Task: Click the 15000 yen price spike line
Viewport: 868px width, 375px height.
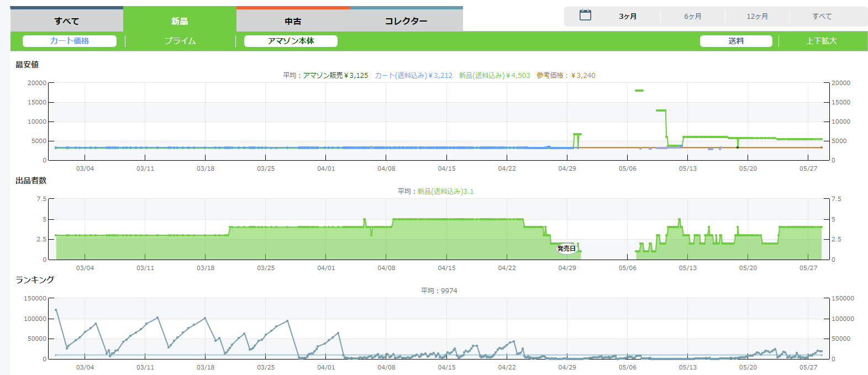Action: tap(639, 91)
